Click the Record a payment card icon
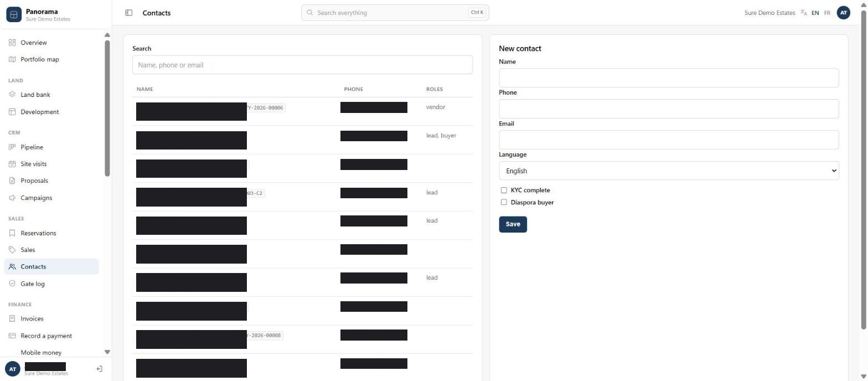The height and width of the screenshot is (381, 868). [12, 336]
